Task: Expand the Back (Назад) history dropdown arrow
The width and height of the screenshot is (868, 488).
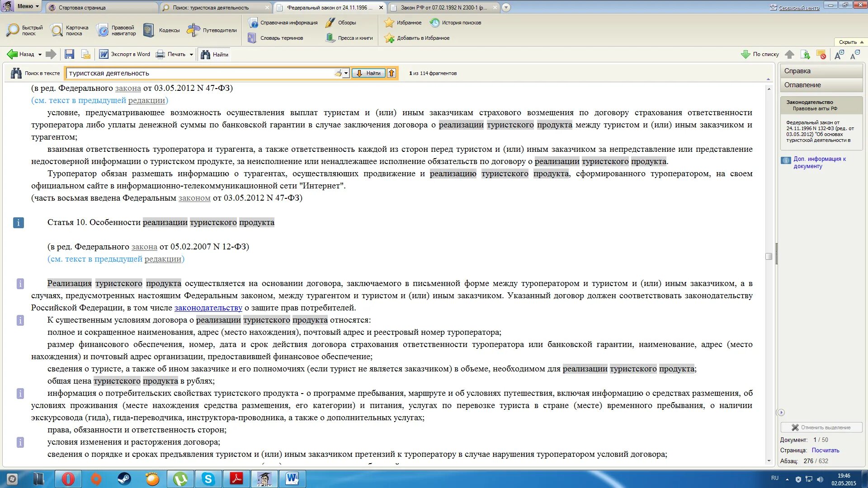Action: pyautogui.click(x=40, y=55)
